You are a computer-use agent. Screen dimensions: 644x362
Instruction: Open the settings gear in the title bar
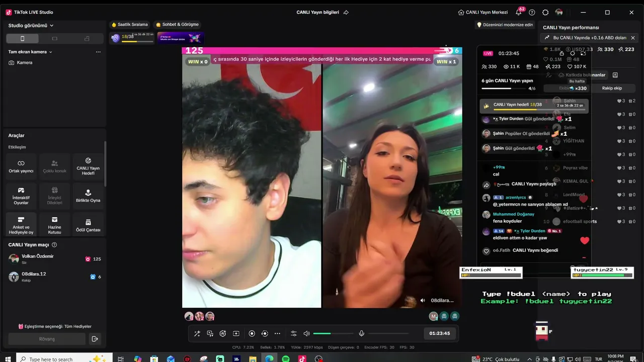click(x=545, y=12)
